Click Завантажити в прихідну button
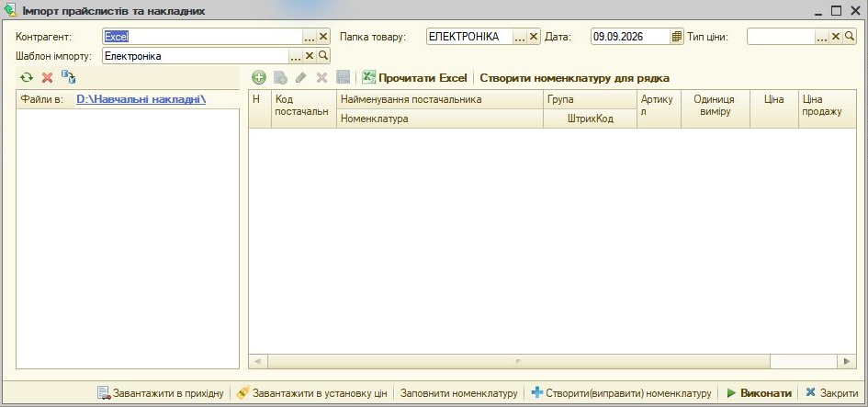This screenshot has width=868, height=407. 161,393
